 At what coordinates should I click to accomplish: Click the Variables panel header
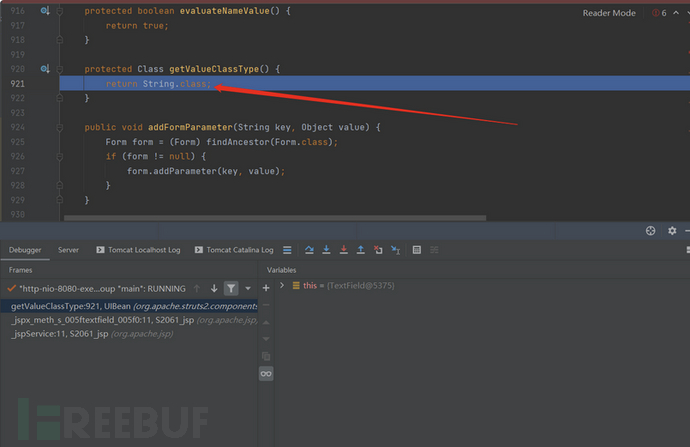pyautogui.click(x=282, y=270)
